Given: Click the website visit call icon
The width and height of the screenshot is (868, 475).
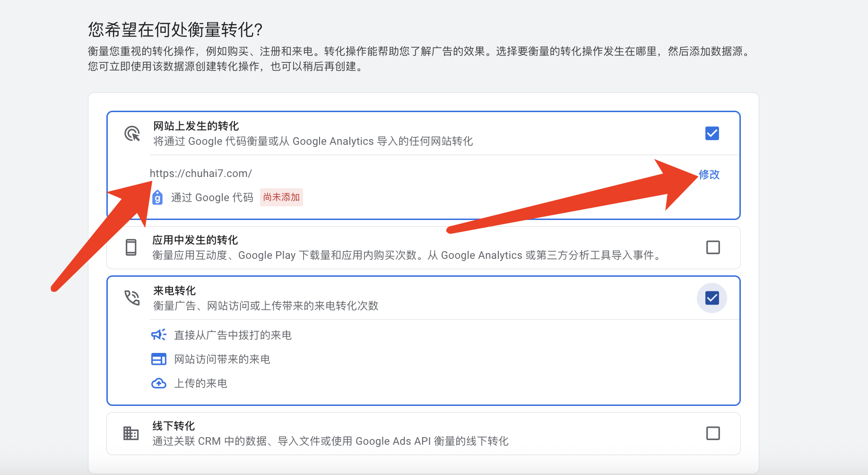Looking at the screenshot, I should 158,359.
